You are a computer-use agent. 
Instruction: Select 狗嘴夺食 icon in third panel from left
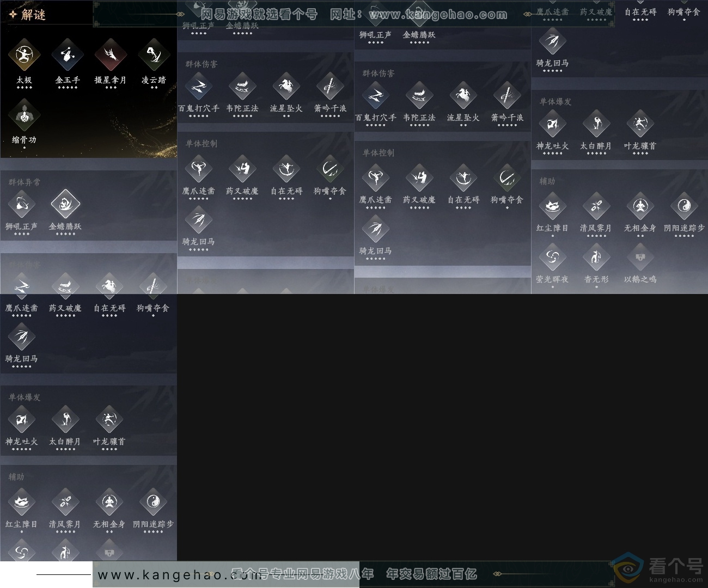pyautogui.click(x=507, y=178)
